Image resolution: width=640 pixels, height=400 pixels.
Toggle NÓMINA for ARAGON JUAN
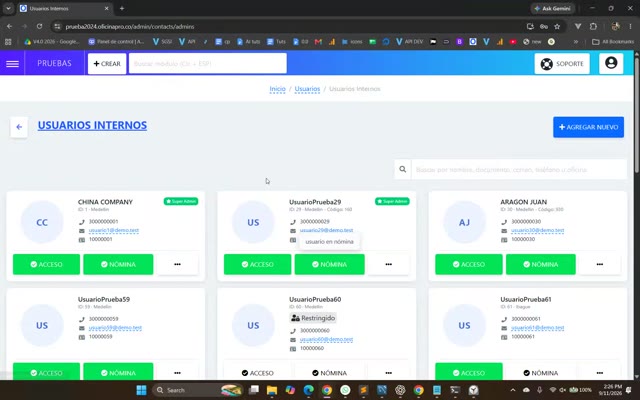click(x=541, y=264)
